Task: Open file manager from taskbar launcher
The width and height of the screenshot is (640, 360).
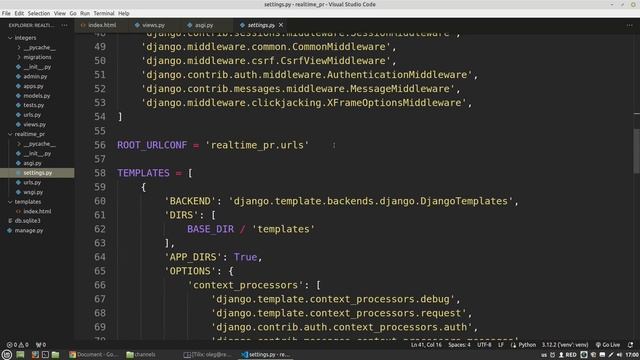Action: coord(56,355)
